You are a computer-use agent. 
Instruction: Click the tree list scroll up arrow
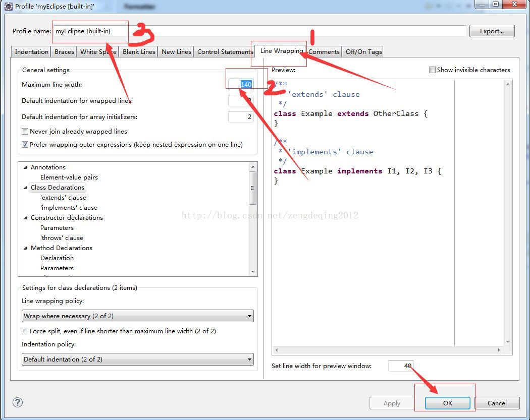click(x=253, y=167)
